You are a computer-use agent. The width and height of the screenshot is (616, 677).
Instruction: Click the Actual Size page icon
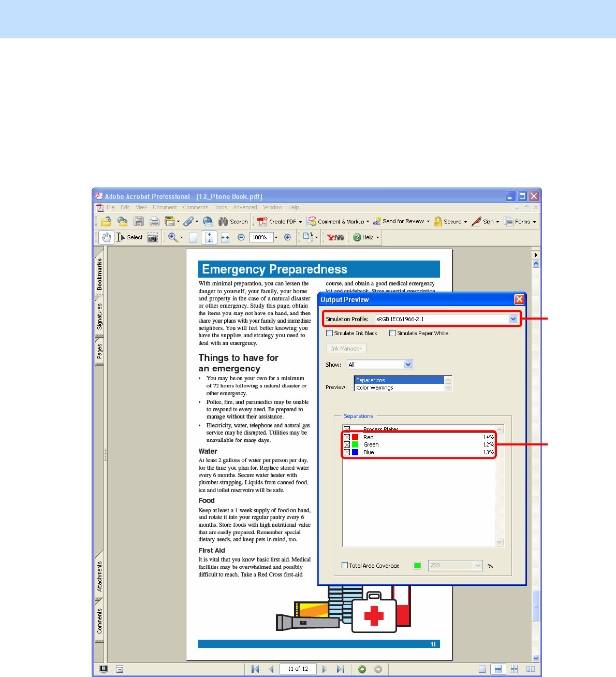click(193, 237)
